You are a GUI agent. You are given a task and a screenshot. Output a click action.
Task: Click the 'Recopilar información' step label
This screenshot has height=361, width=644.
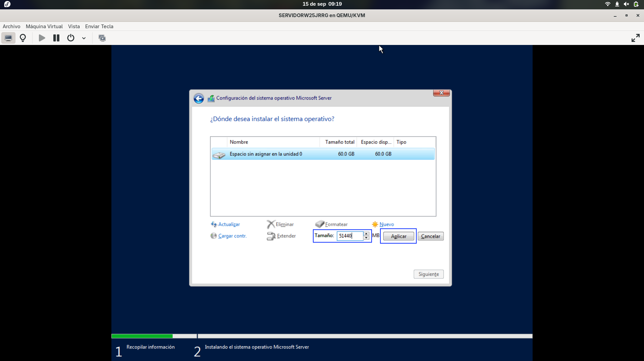151,347
